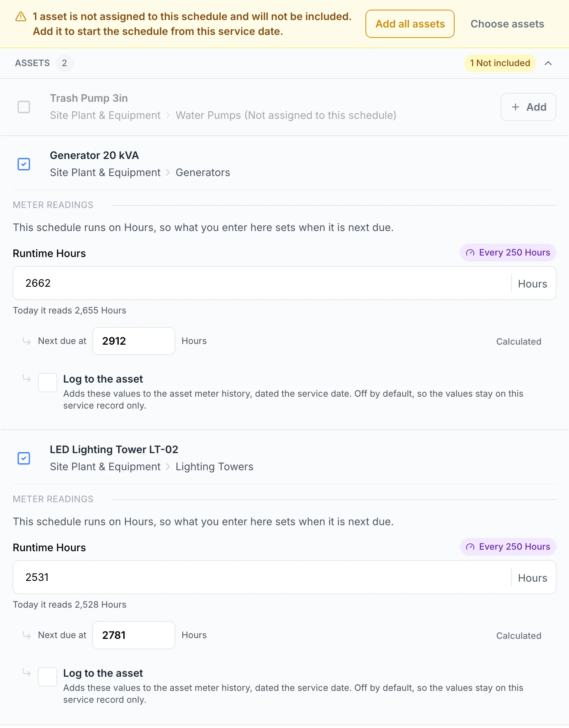The height and width of the screenshot is (728, 569).
Task: Check the Trash Pump 3in checkbox
Action: point(24,107)
